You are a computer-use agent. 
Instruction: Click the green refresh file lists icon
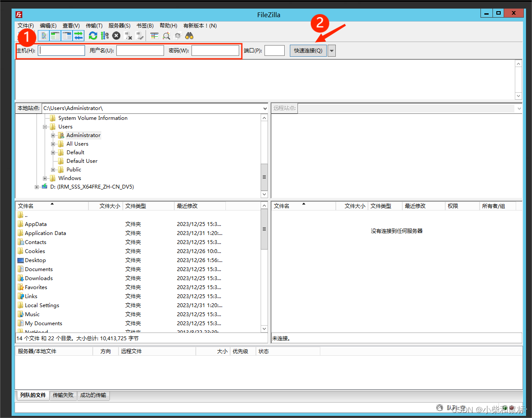pyautogui.click(x=93, y=36)
